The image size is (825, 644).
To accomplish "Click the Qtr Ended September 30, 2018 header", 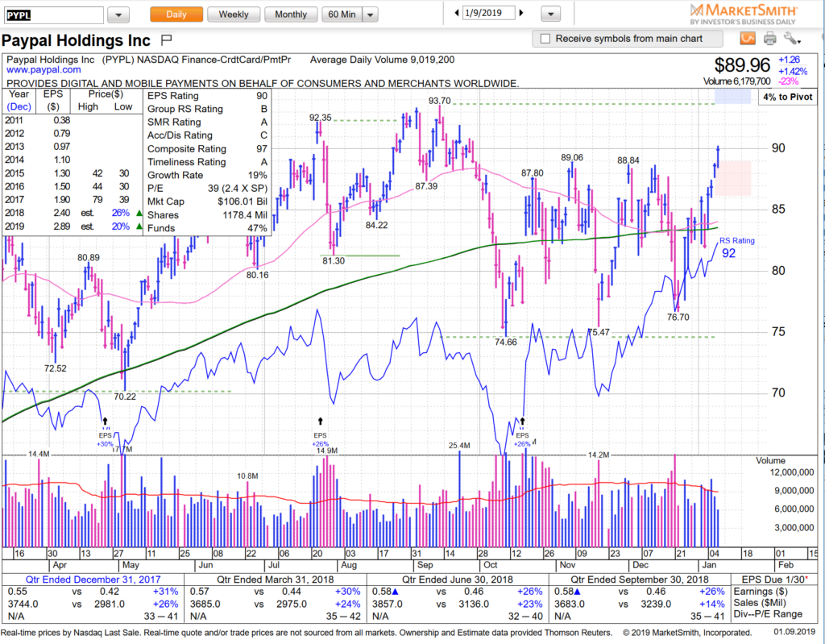I will pyautogui.click(x=640, y=580).
